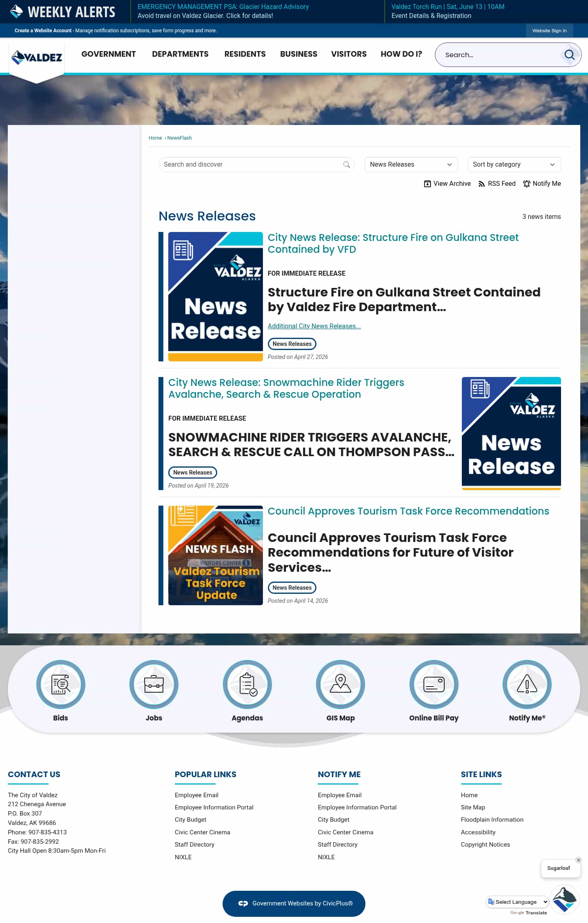Click the Site Links heading

pos(481,774)
